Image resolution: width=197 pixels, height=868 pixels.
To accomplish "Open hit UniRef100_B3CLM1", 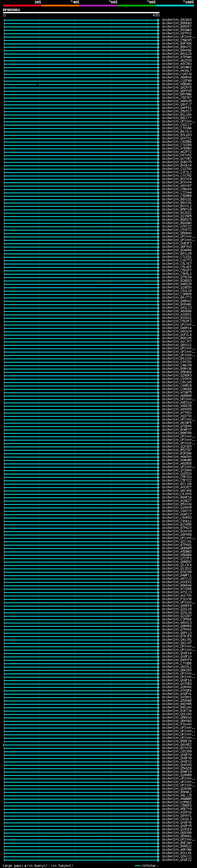I will (176, 853).
